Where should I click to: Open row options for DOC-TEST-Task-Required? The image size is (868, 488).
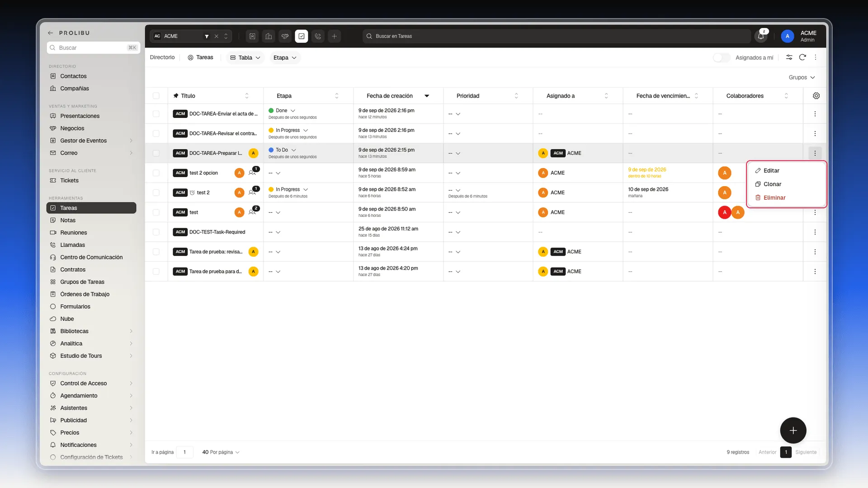pyautogui.click(x=815, y=232)
